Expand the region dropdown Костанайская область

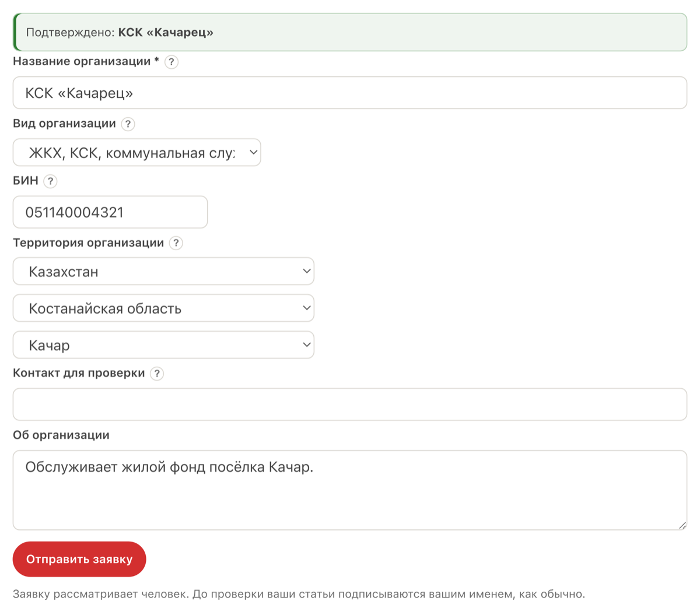[x=163, y=308]
